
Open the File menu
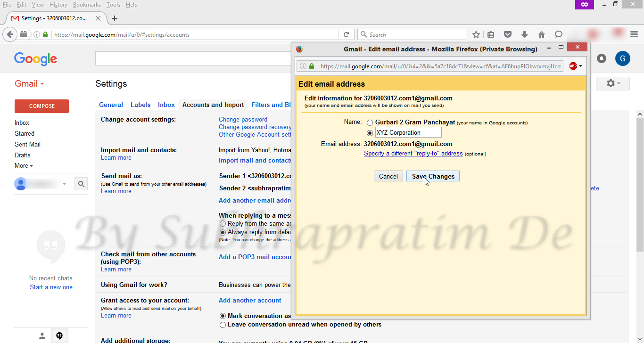pos(7,5)
